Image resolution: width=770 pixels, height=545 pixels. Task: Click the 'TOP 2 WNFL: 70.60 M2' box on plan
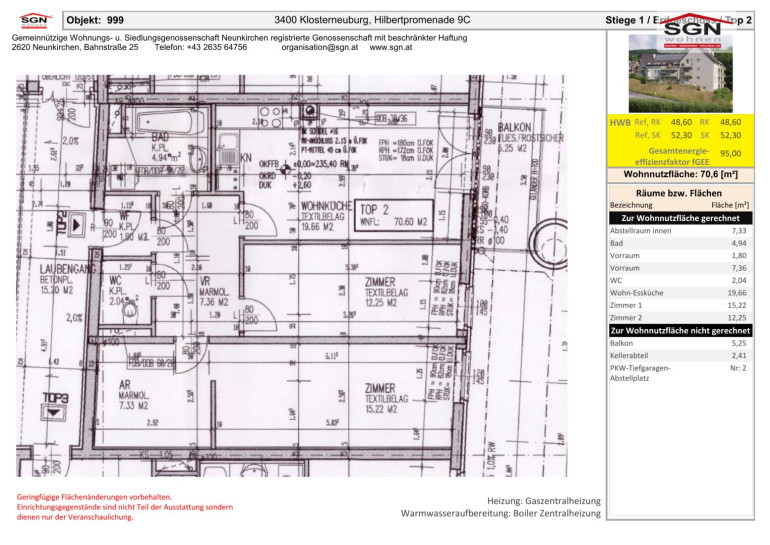point(394,215)
